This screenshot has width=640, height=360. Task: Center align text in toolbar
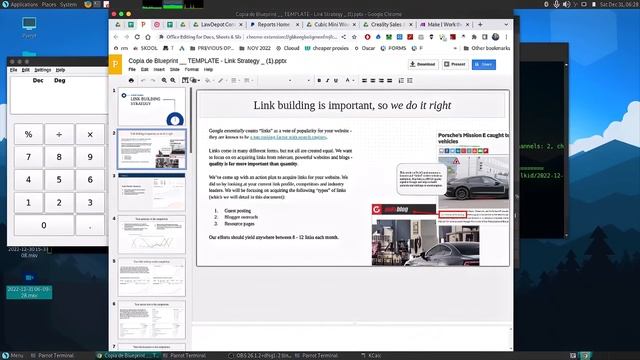373,81
